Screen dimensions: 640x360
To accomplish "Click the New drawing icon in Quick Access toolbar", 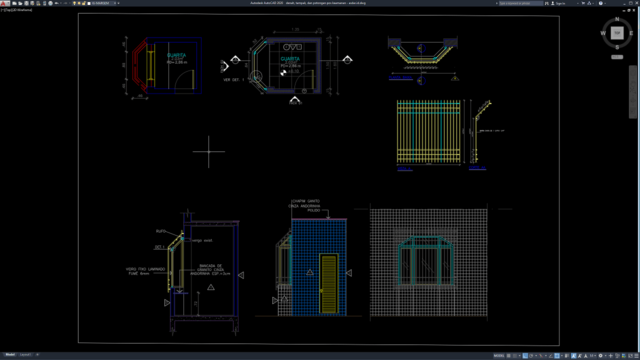I will pyautogui.click(x=14, y=3).
